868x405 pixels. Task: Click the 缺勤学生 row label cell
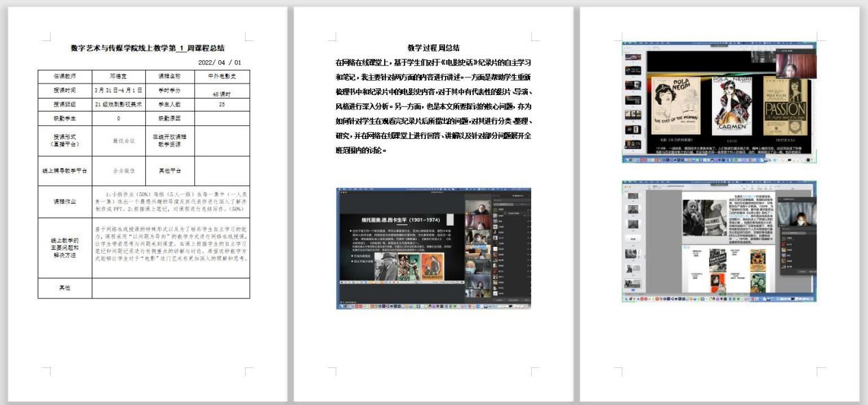(x=65, y=118)
